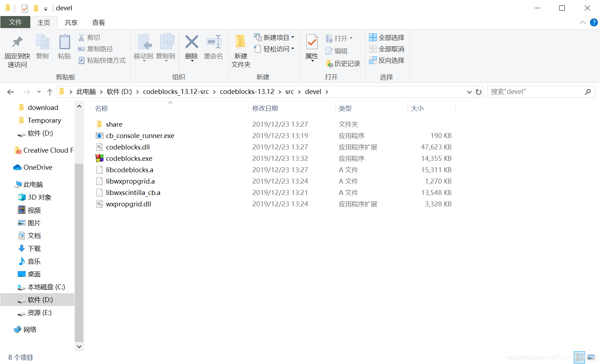Open the Easy Access dropdown
The height and width of the screenshot is (364, 600).
[x=274, y=49]
